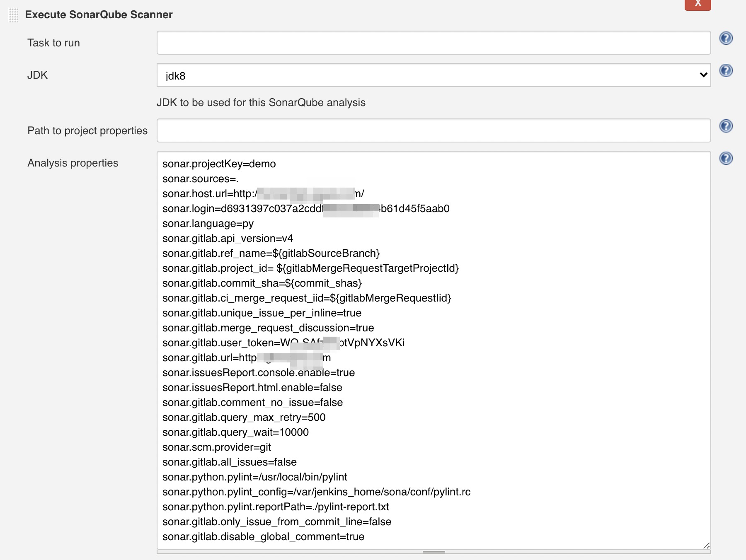Open help for Task to run field
Screen dimensions: 746x560
pos(726,39)
